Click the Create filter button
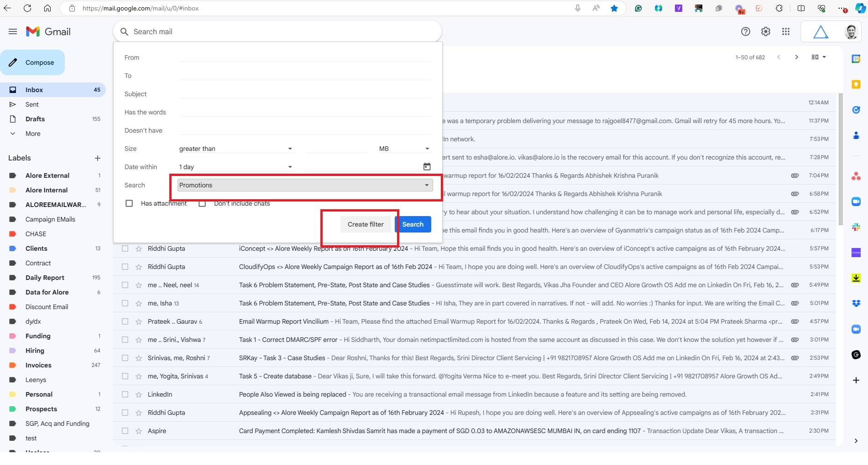 [x=366, y=224]
